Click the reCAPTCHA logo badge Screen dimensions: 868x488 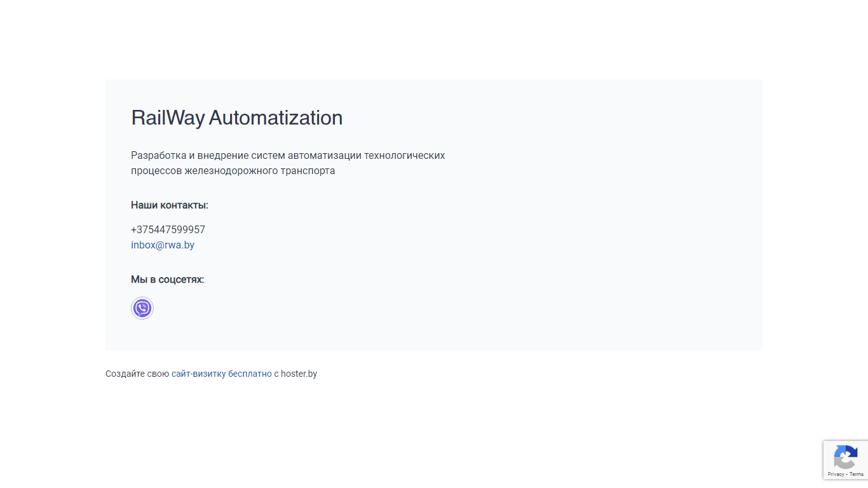coord(846,457)
